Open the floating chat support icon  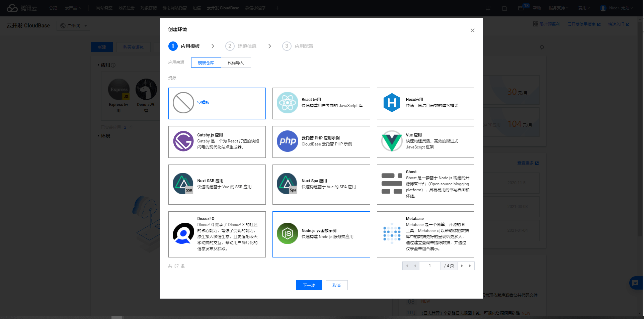(x=636, y=283)
